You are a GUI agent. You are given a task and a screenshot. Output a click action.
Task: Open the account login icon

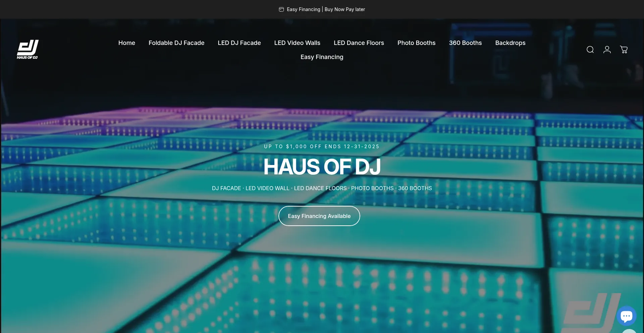(x=607, y=50)
